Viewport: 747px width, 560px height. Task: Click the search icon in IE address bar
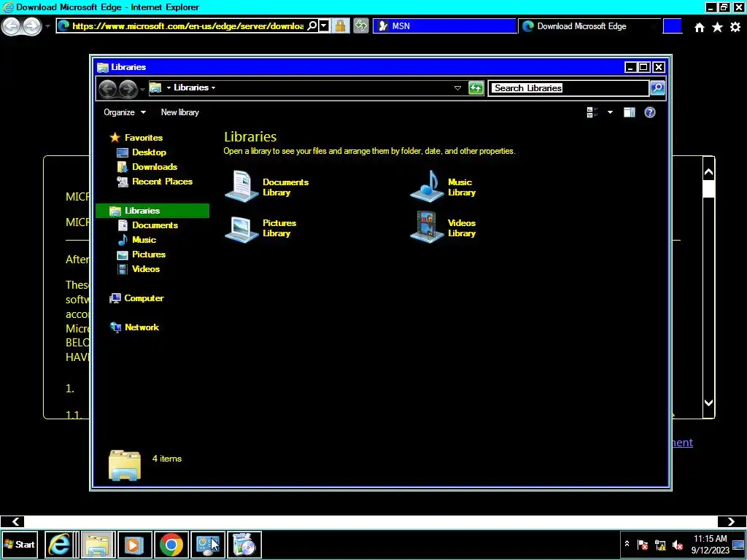(311, 26)
